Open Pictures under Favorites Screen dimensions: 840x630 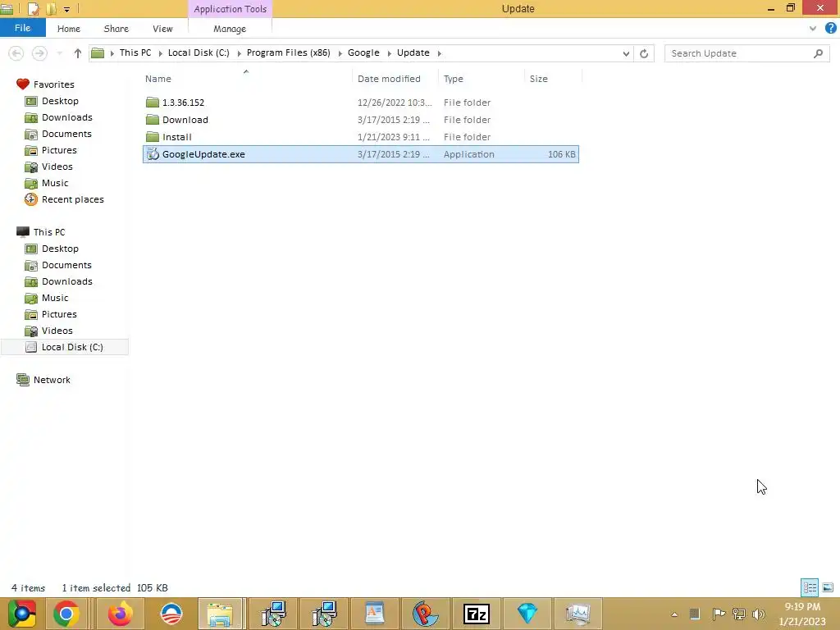59,150
